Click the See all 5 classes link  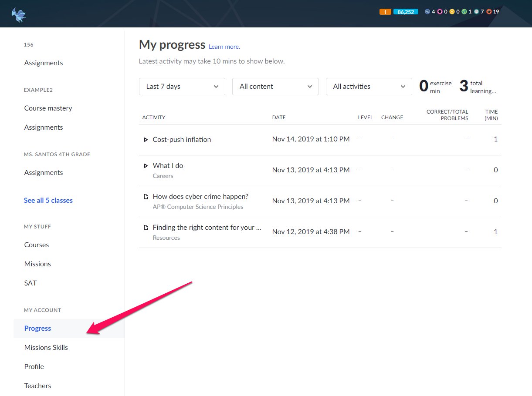coord(48,201)
